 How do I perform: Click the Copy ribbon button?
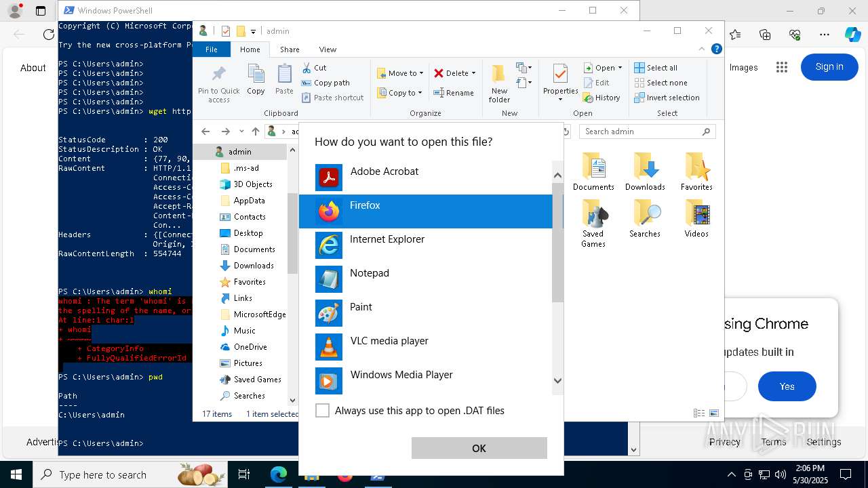coord(256,80)
